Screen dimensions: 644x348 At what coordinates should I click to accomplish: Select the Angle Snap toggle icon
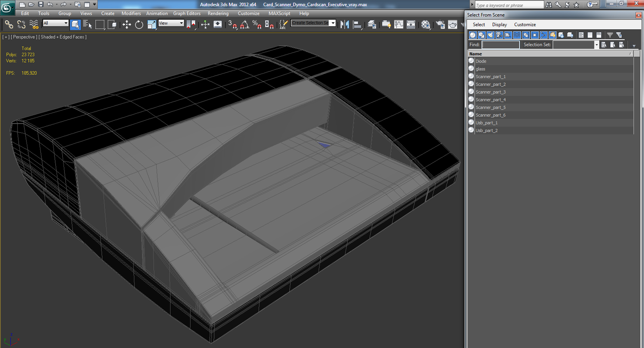tap(245, 24)
